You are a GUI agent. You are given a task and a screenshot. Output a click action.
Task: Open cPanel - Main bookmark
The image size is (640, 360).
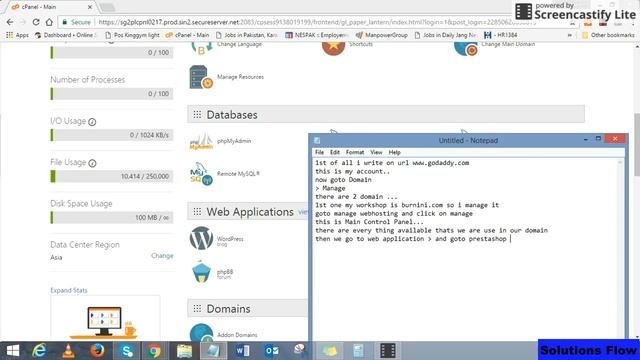point(187,35)
